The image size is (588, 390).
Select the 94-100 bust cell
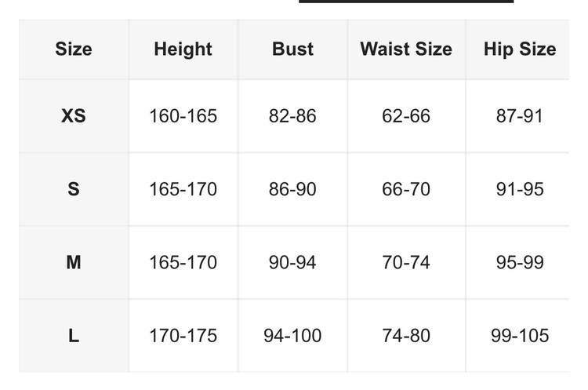[x=292, y=336]
